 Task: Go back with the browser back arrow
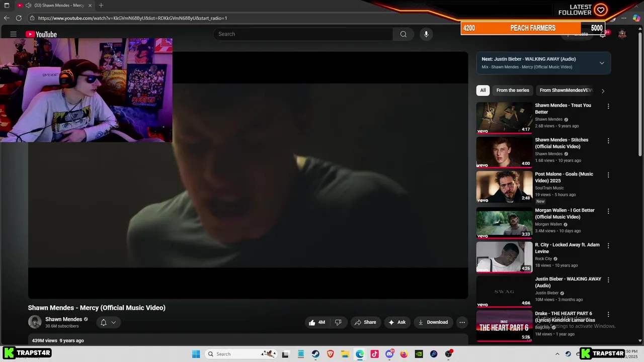coord(7,18)
